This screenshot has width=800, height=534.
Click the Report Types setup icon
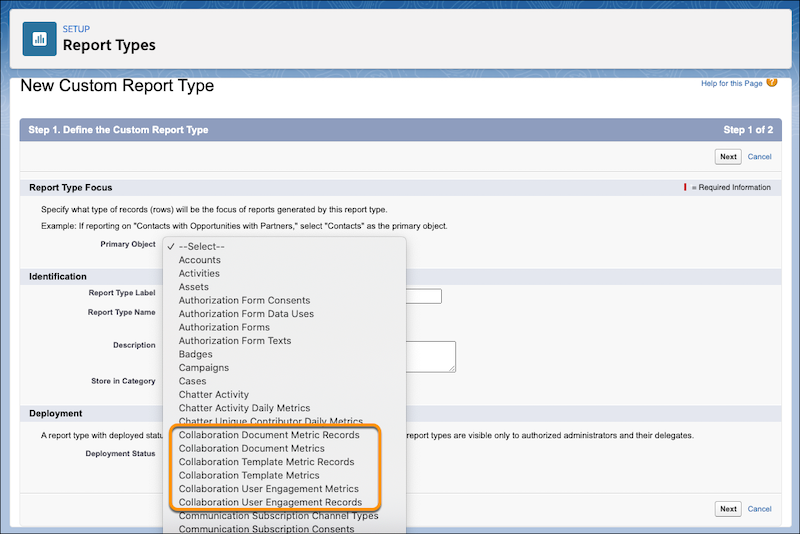pyautogui.click(x=39, y=39)
